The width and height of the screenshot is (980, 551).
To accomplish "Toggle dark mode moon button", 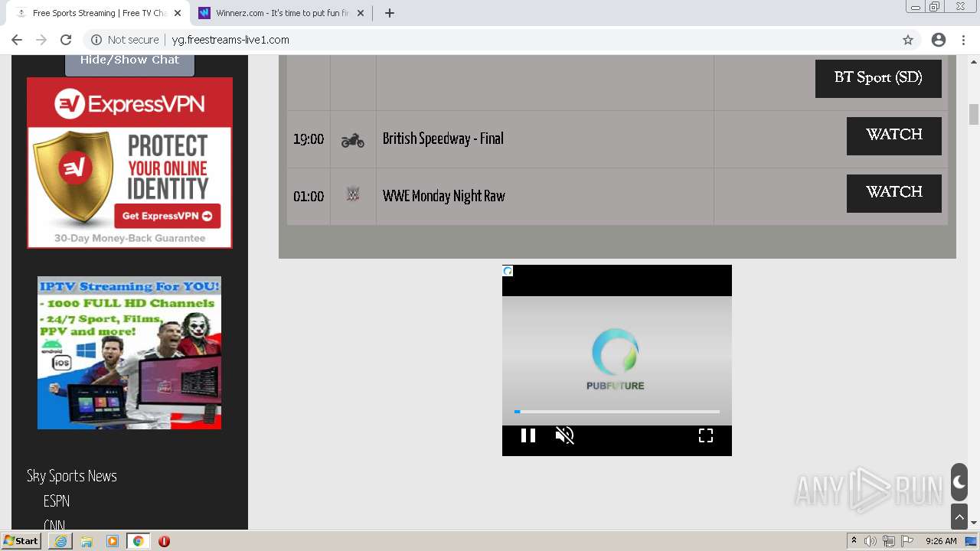I will click(x=959, y=482).
